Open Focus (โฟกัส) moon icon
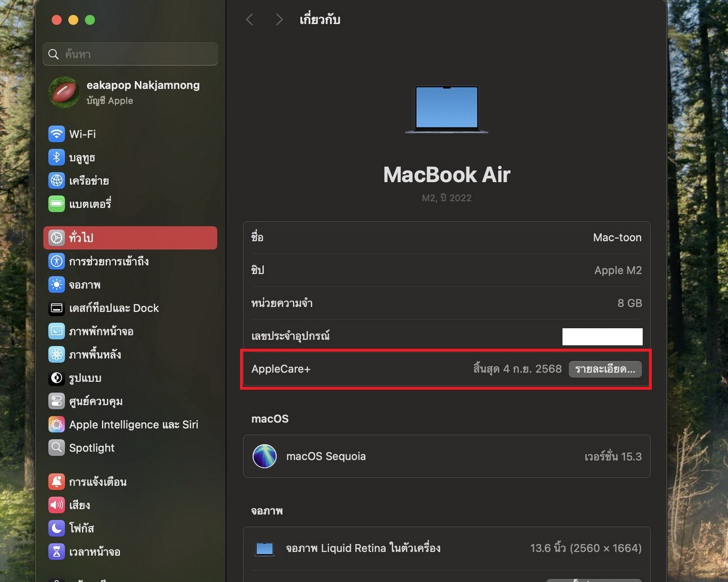This screenshot has width=728, height=582. pyautogui.click(x=56, y=529)
